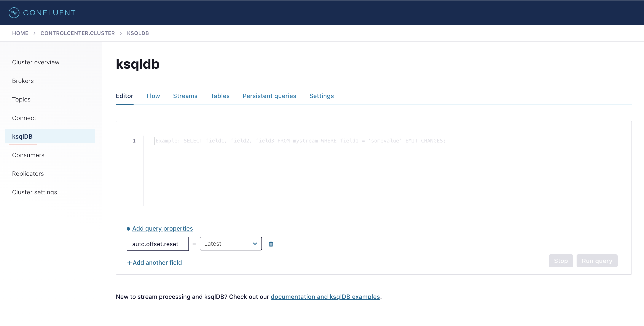Open the ksqlDB Settings tab
This screenshot has height=326, width=644.
coord(321,96)
